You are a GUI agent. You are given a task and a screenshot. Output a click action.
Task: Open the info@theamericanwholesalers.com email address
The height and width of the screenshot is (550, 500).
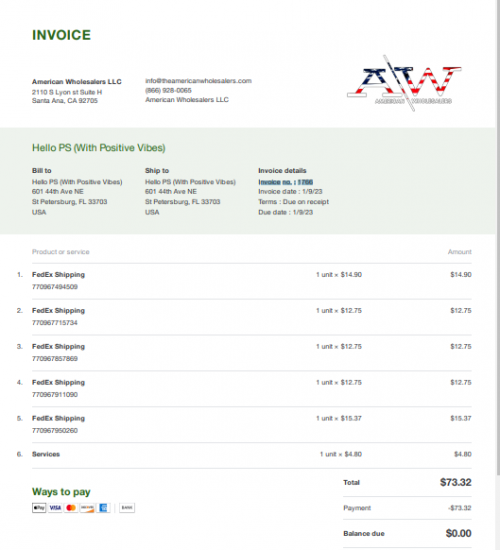tap(198, 81)
